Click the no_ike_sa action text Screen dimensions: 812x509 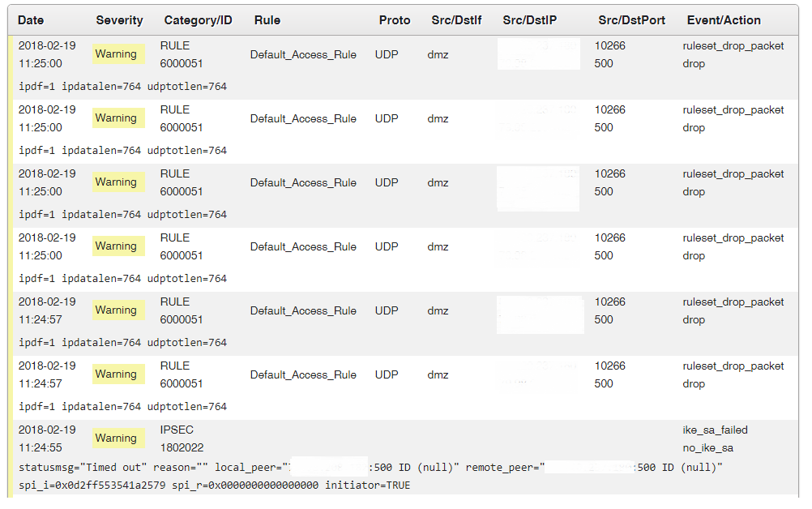coord(707,448)
